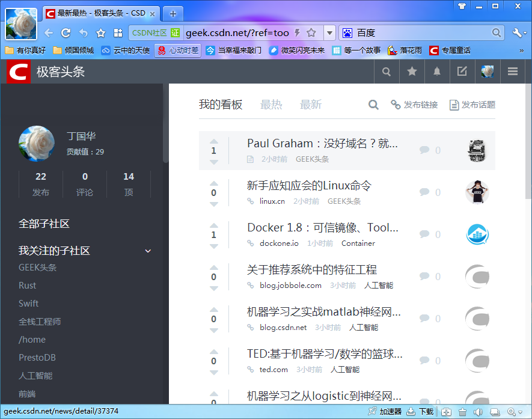Open the 专属童话 bookmark
The height and width of the screenshot is (419, 532).
click(x=450, y=50)
